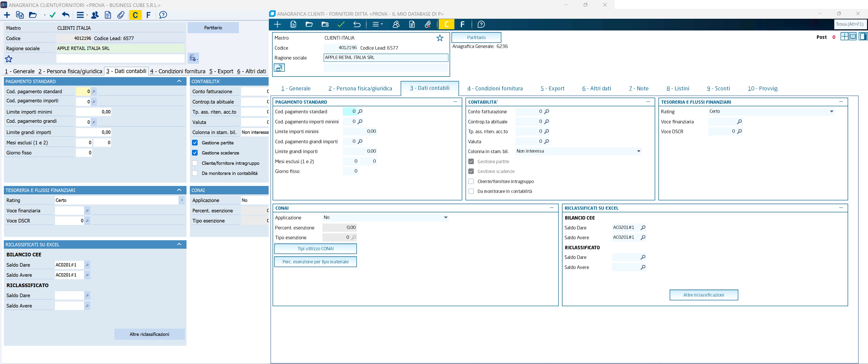Screen dimensions: 868x364
Task: Click the contacts person icon in left toolbar
Action: [95, 15]
